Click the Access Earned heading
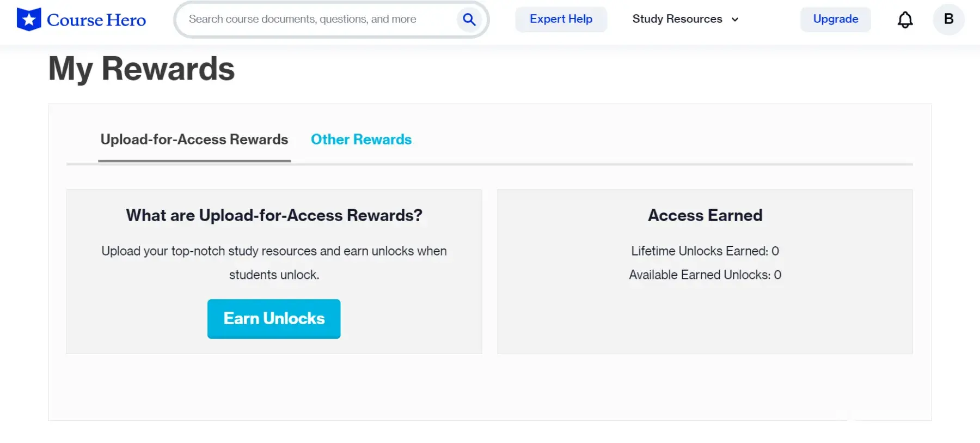The height and width of the screenshot is (443, 980). (x=705, y=215)
